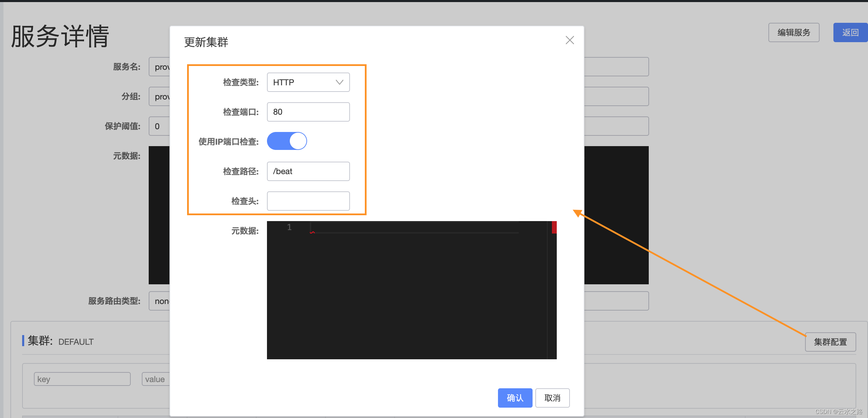Click the value filter input box
This screenshot has height=418, width=868.
pyautogui.click(x=156, y=379)
